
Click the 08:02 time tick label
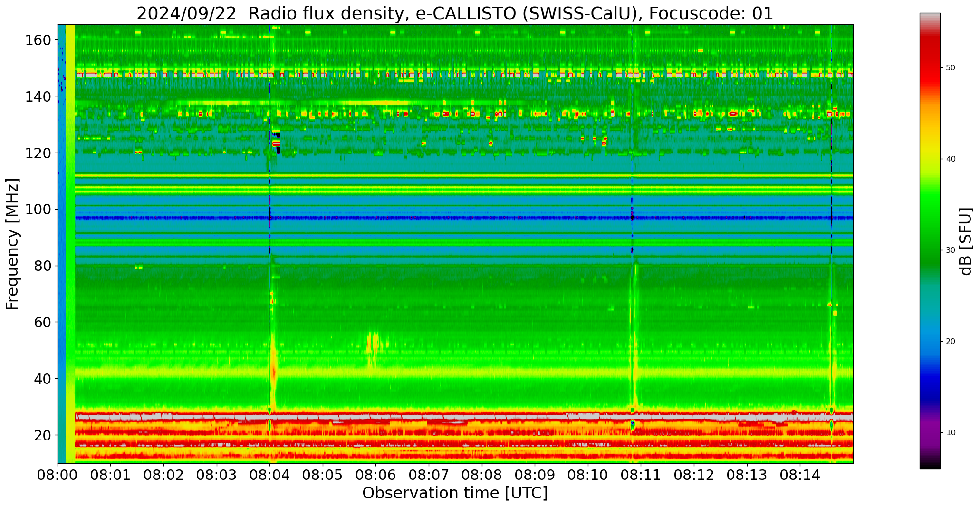(x=164, y=475)
